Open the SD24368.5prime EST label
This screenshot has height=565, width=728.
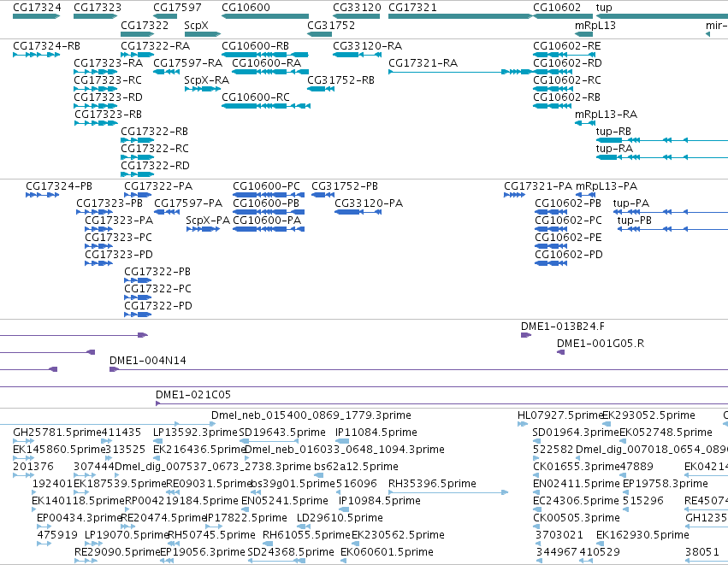coord(291,552)
